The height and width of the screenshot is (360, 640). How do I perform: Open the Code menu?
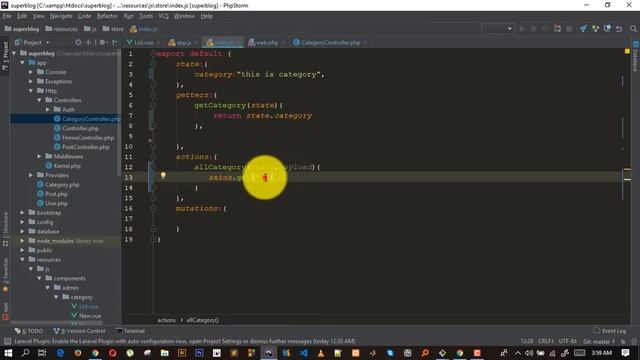point(84,16)
